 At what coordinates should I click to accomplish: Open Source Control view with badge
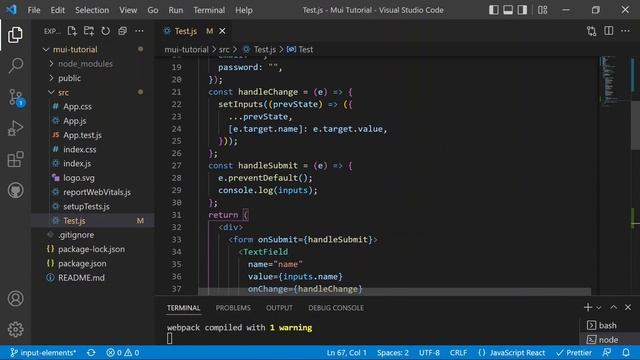tap(16, 98)
